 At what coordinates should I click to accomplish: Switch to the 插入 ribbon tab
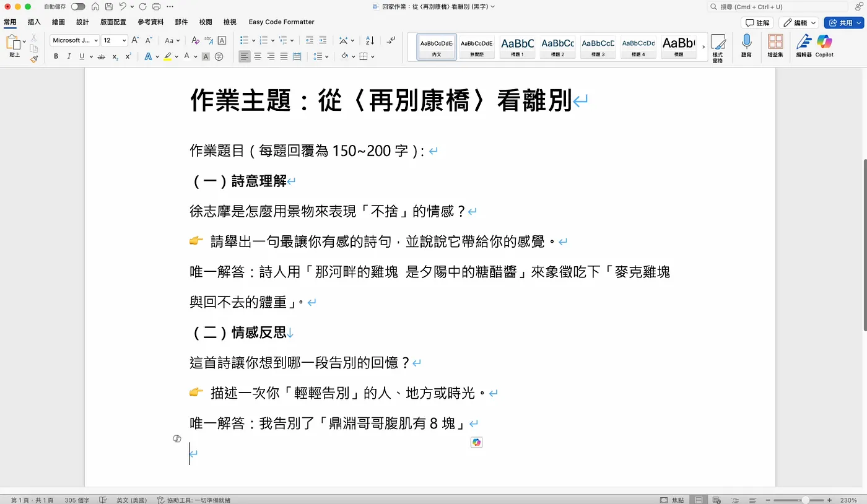34,22
